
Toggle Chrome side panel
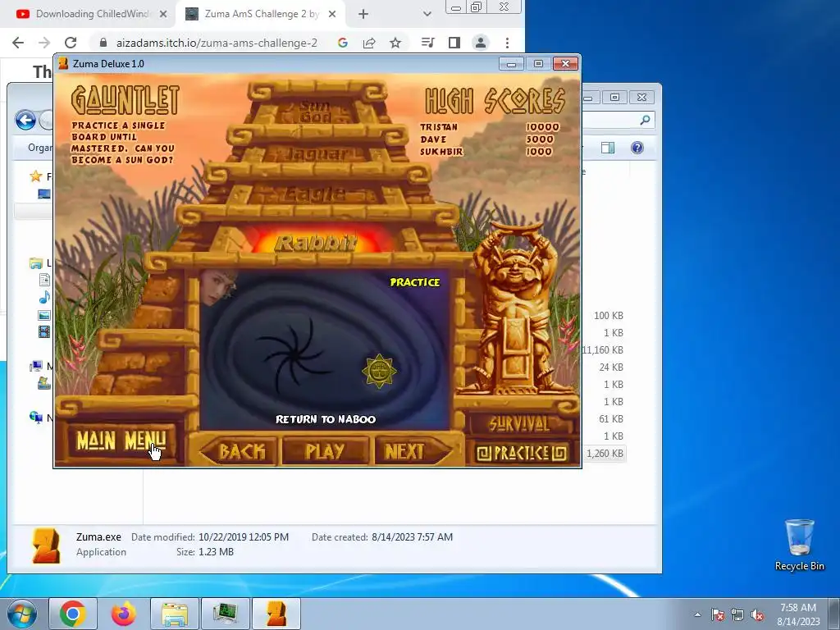(454, 43)
